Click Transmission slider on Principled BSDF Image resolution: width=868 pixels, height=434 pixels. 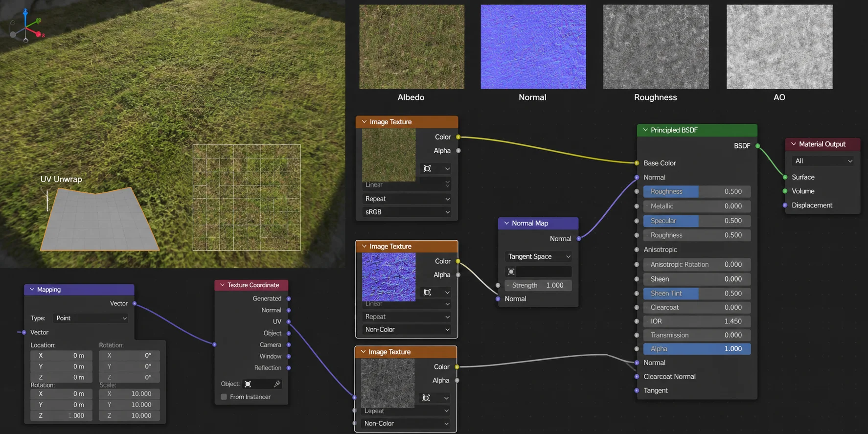point(697,335)
